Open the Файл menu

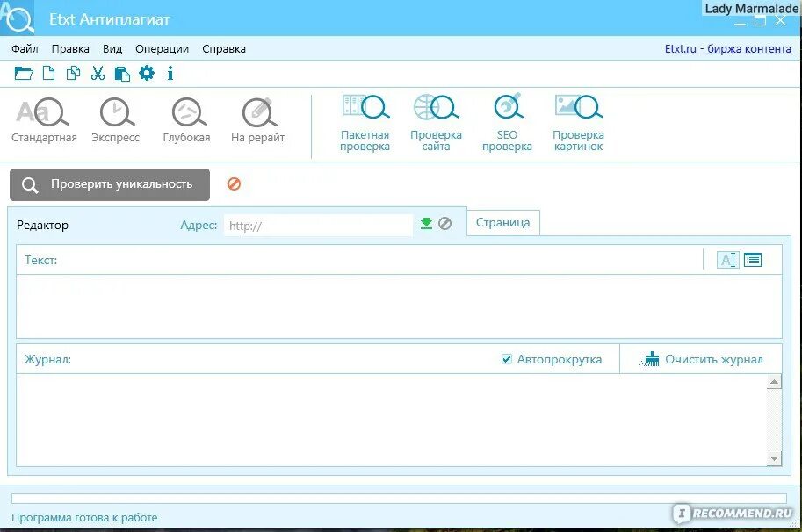coord(25,49)
